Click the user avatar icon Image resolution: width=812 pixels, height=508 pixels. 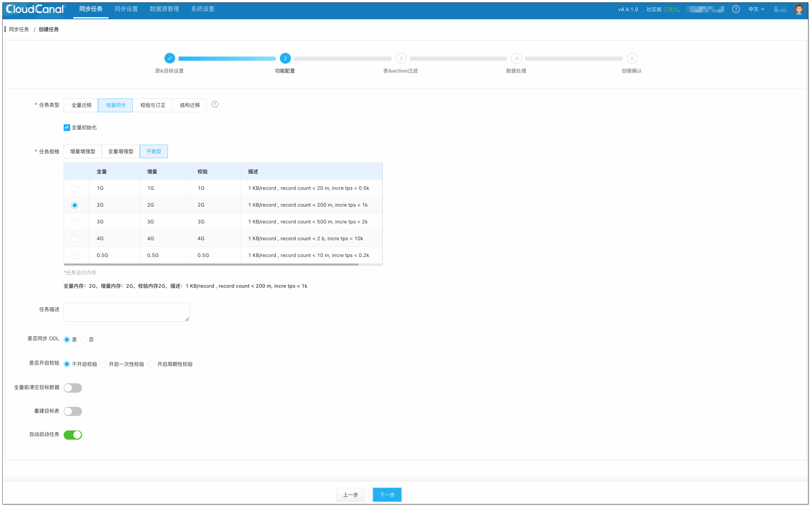click(799, 9)
